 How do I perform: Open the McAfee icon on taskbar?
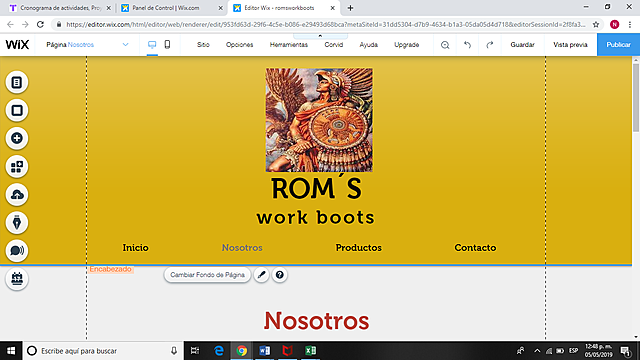[287, 351]
